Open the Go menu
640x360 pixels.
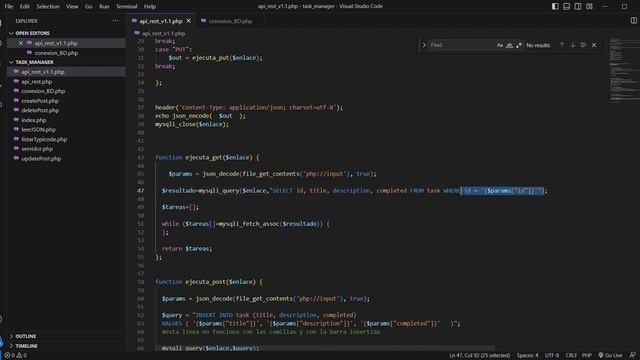pyautogui.click(x=89, y=6)
